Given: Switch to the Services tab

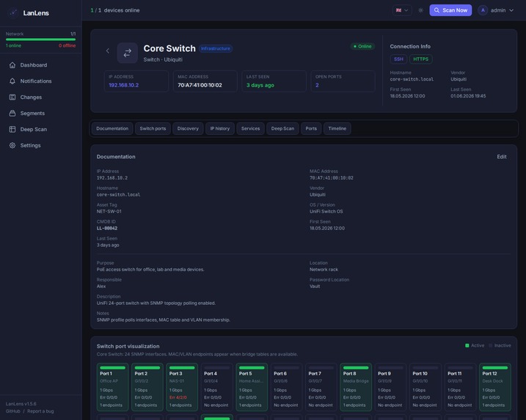Looking at the screenshot, I should click(x=251, y=129).
